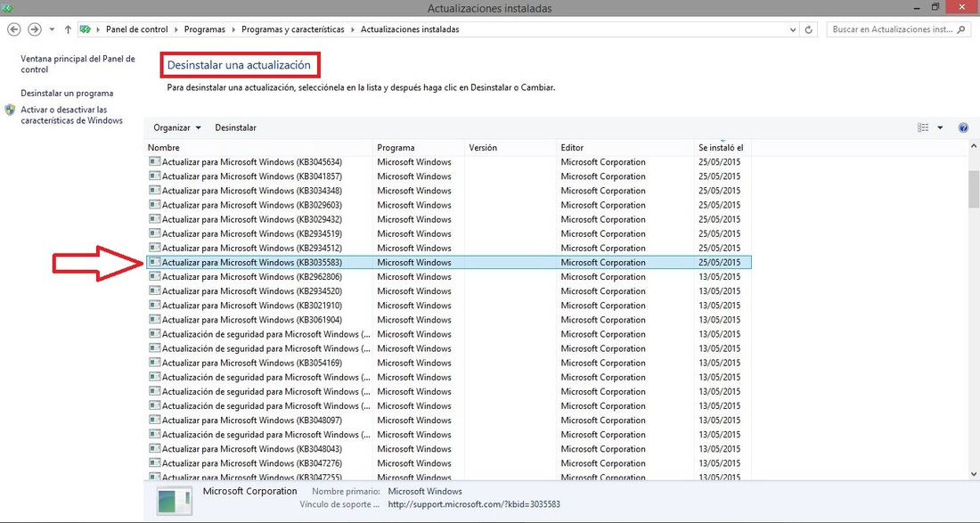The width and height of the screenshot is (980, 523).
Task: Click the icon of update KB3045634
Action: point(154,161)
